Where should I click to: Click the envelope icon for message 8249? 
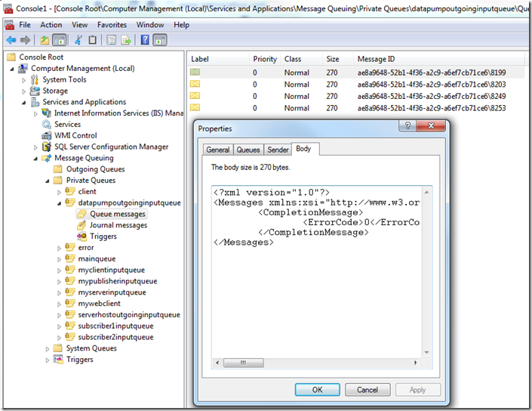click(x=195, y=96)
